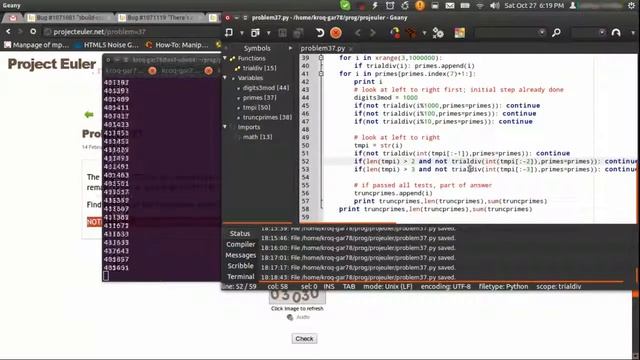Open the 'HTML5 Noise G...' bookmark

click(107, 45)
